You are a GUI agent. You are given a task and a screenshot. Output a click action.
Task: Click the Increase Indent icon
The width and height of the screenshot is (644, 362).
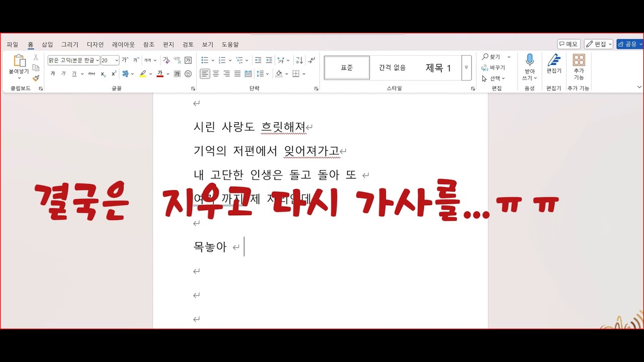tap(269, 60)
